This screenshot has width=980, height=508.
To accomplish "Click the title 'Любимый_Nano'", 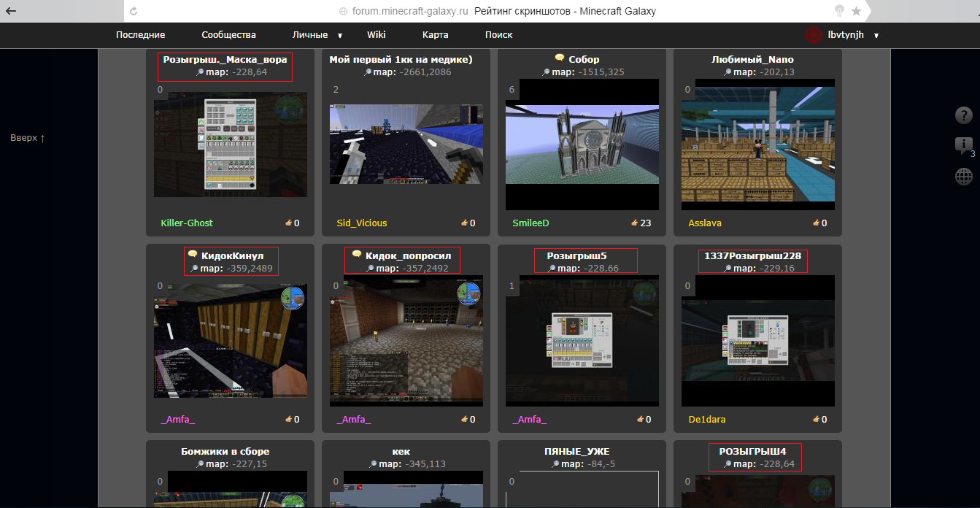I will [x=752, y=59].
